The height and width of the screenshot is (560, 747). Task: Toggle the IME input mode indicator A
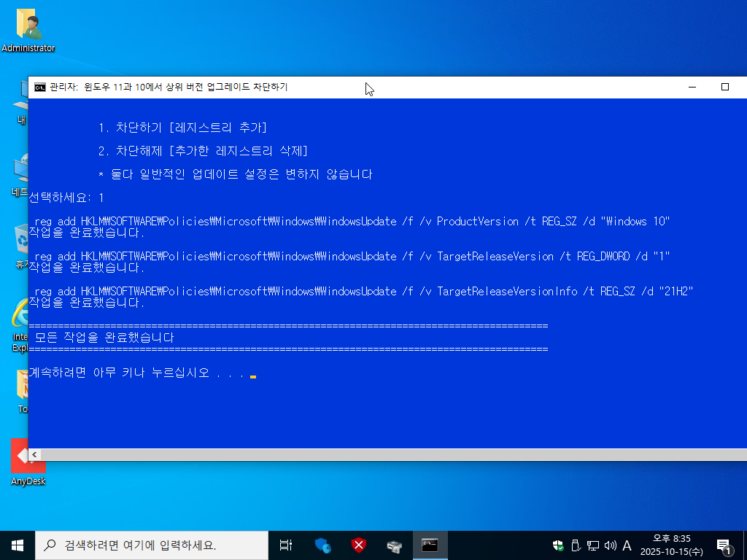click(x=627, y=545)
